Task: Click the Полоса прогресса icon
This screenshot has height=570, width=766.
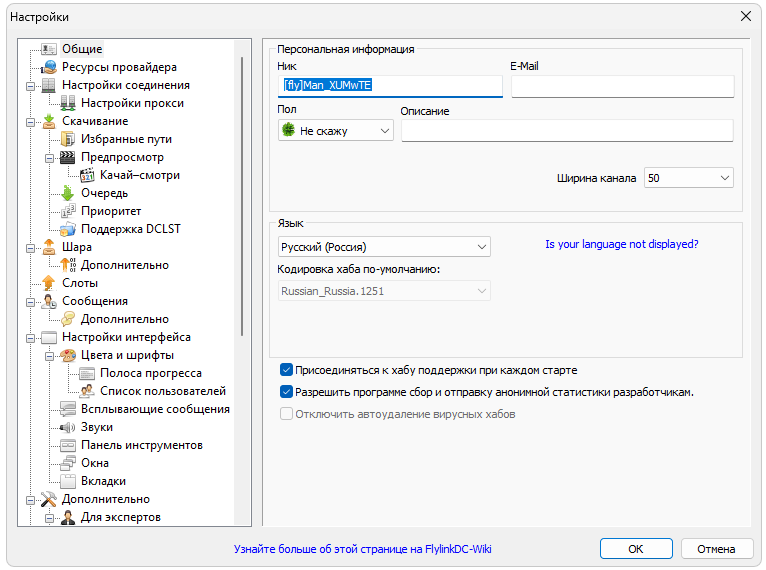Action: click(x=87, y=373)
